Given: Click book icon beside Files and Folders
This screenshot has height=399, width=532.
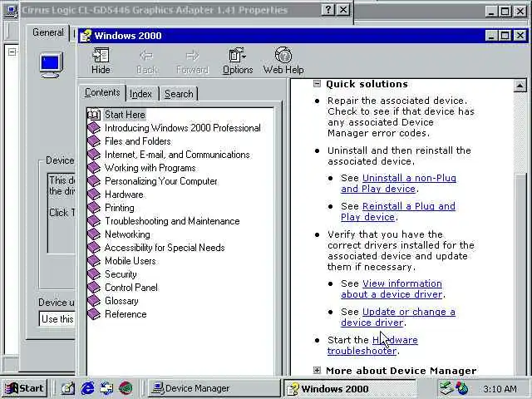Looking at the screenshot, I should (x=94, y=141).
